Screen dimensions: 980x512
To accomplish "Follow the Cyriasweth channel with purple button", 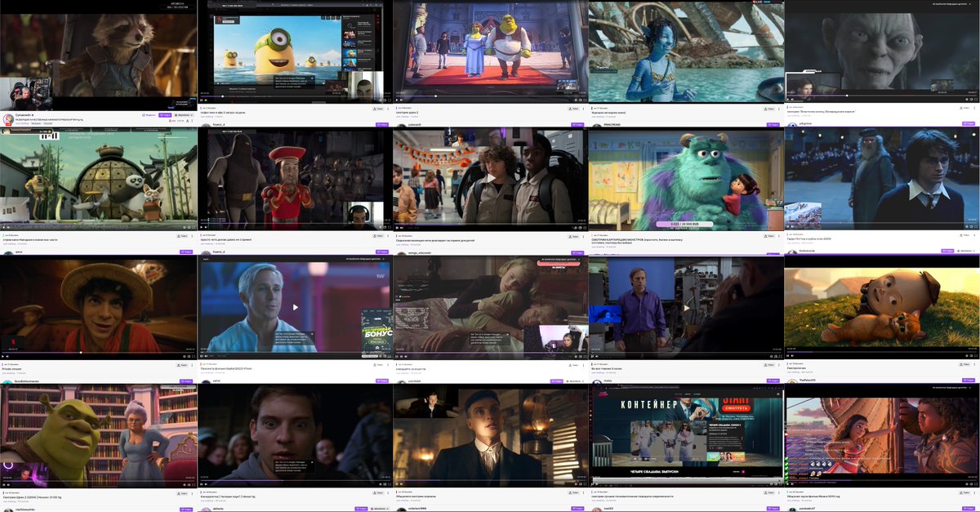I will [165, 115].
